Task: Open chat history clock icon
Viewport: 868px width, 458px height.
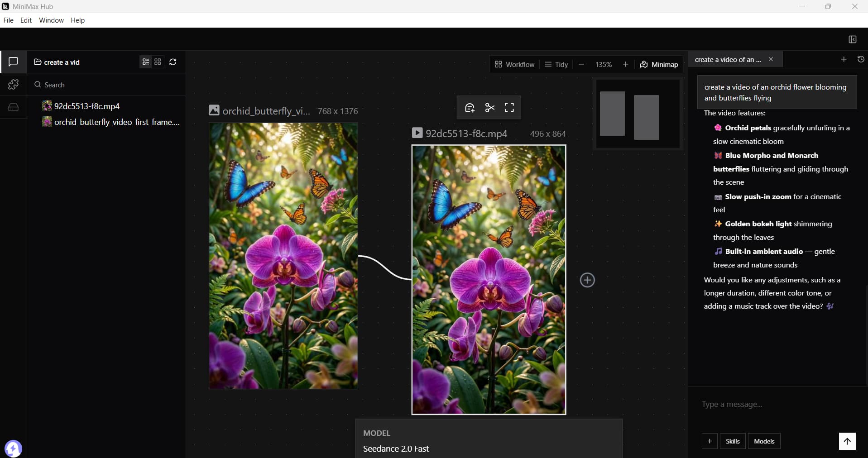Action: (x=861, y=59)
